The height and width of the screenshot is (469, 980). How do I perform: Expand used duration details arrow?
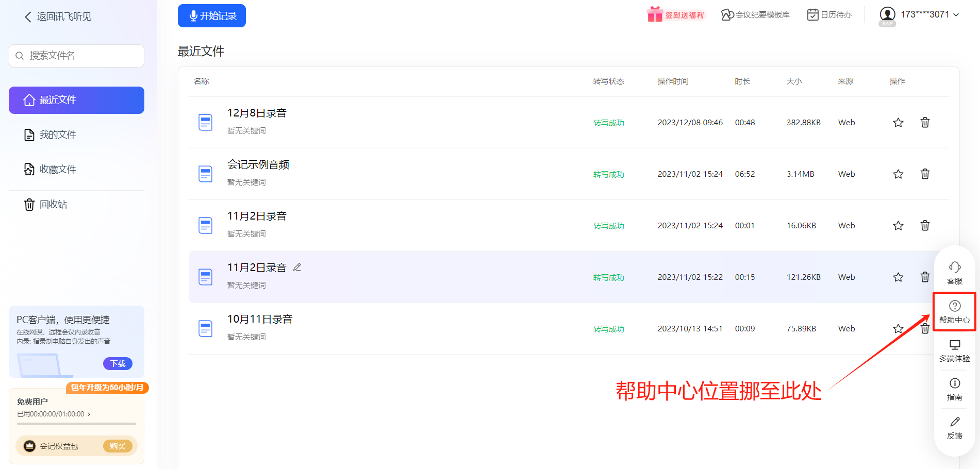(x=89, y=414)
